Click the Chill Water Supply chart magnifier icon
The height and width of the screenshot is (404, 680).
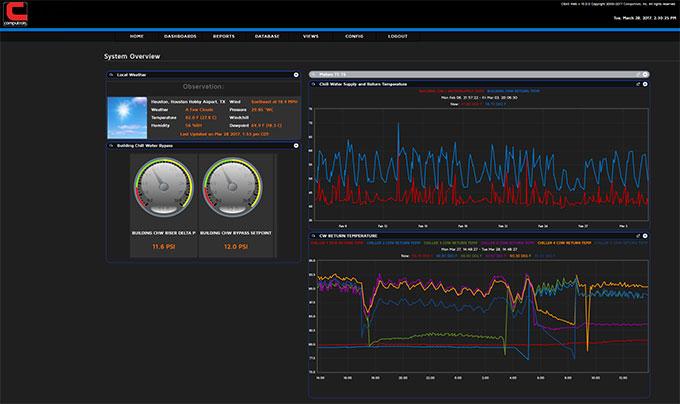313,85
